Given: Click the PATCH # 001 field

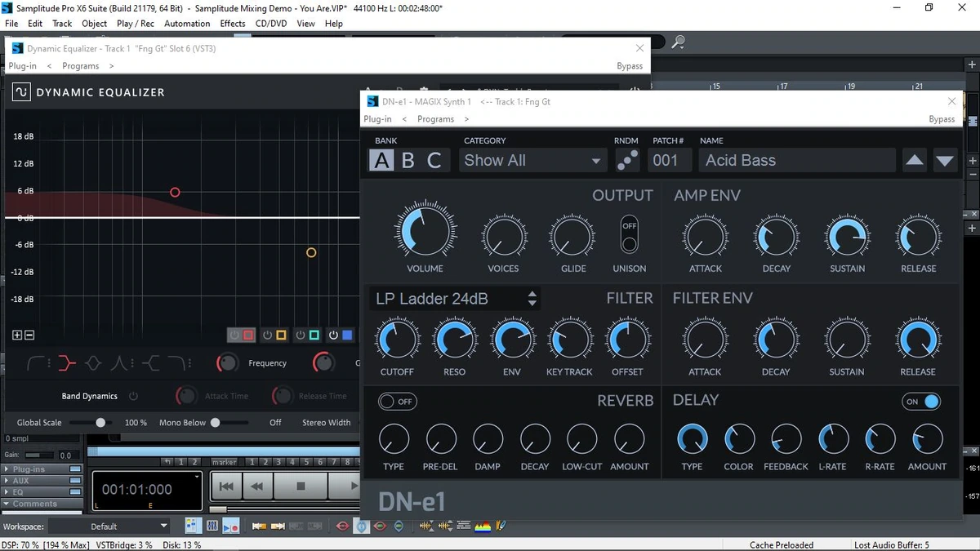Looking at the screenshot, I should pos(670,161).
